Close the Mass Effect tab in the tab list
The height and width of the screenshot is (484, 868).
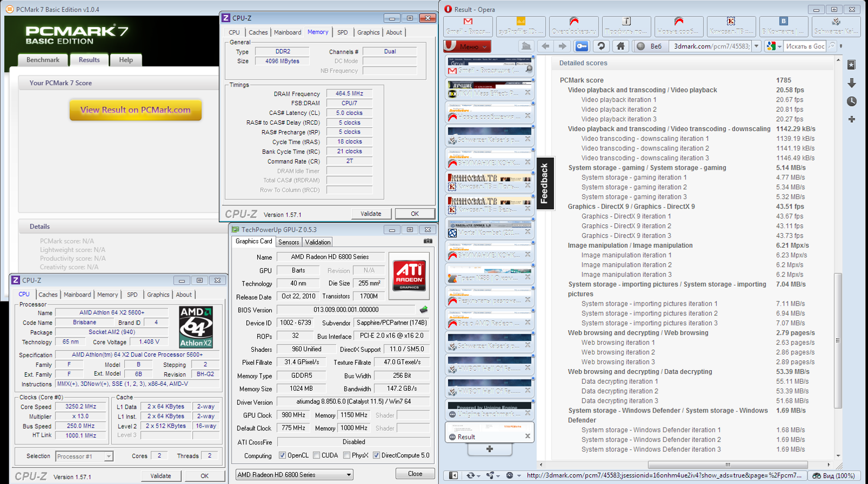tap(527, 93)
